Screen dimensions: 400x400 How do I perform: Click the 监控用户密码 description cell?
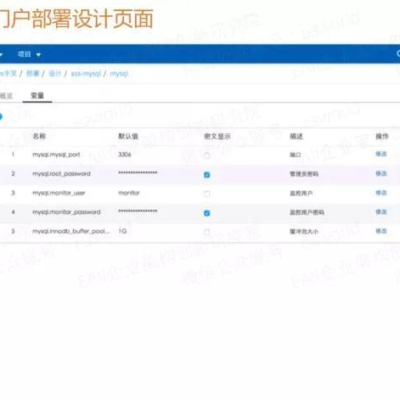point(307,212)
